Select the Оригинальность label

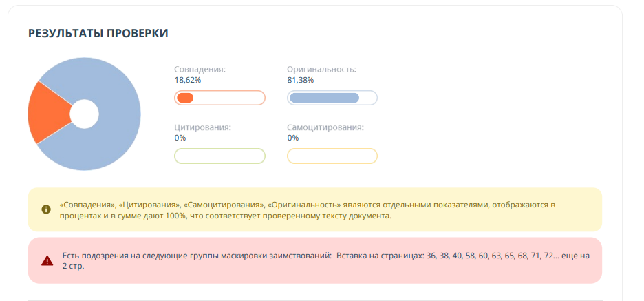tap(321, 70)
